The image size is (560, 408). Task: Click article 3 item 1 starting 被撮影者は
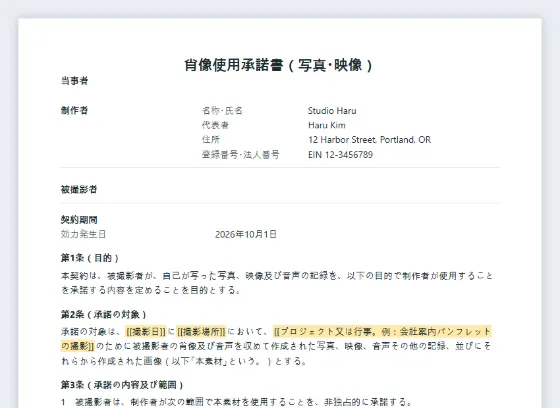(x=236, y=402)
